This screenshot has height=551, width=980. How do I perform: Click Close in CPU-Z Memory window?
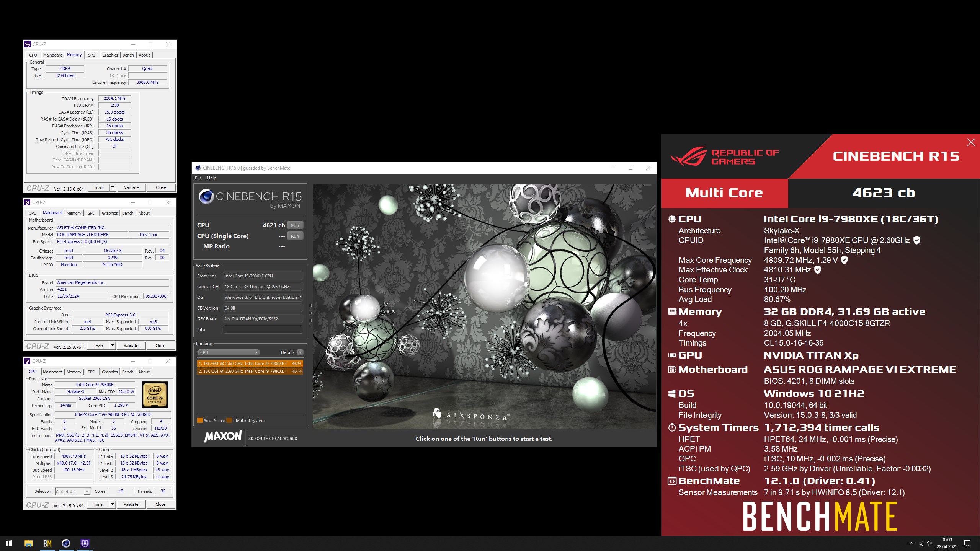click(161, 187)
